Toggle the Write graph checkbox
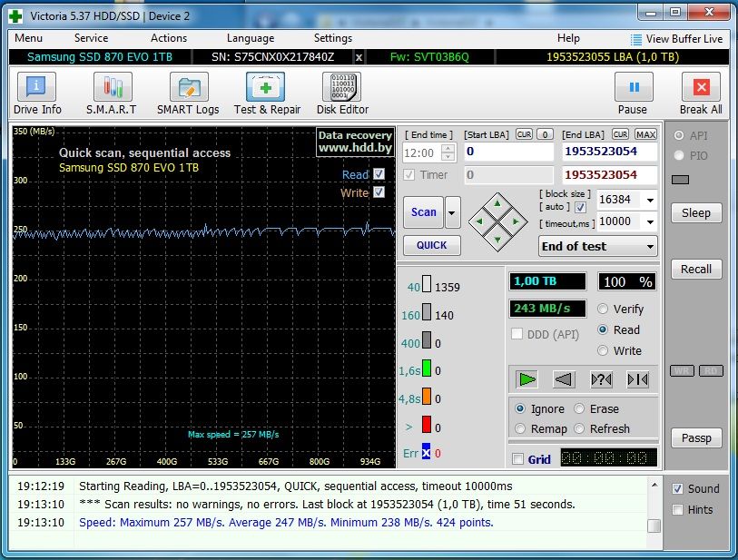This screenshot has width=738, height=560. (x=379, y=192)
